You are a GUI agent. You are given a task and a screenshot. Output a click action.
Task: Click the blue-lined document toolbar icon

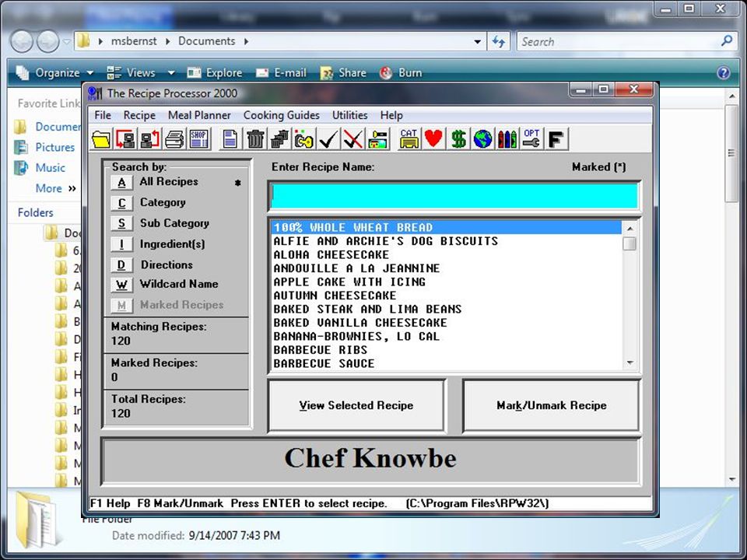pyautogui.click(x=230, y=139)
